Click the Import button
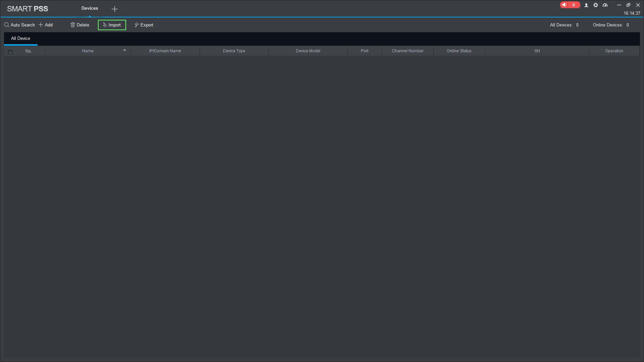Screen dimensions: 644x362 coord(112,25)
